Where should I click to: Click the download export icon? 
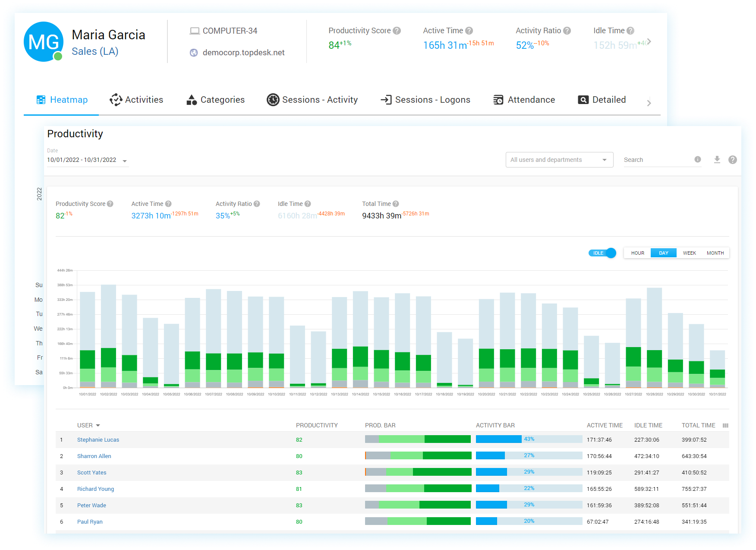[x=717, y=160]
